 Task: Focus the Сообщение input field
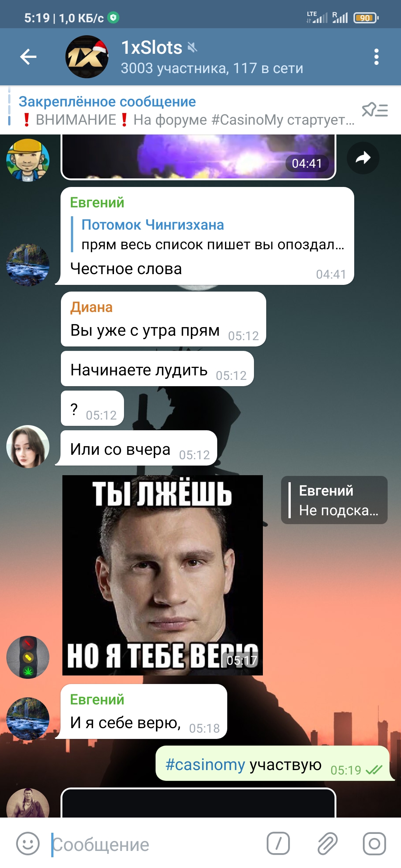[x=156, y=844]
